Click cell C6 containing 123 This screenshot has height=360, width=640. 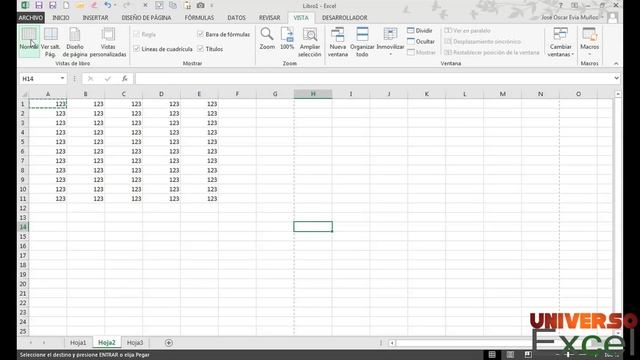[124, 151]
